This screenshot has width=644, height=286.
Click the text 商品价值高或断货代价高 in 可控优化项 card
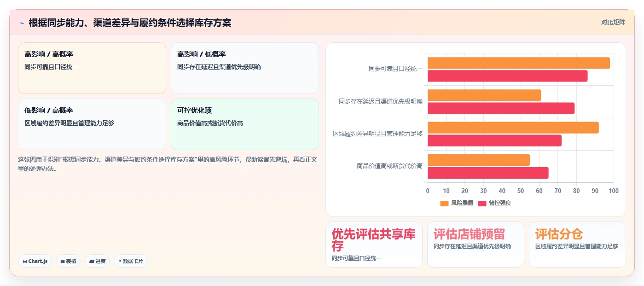tap(210, 123)
